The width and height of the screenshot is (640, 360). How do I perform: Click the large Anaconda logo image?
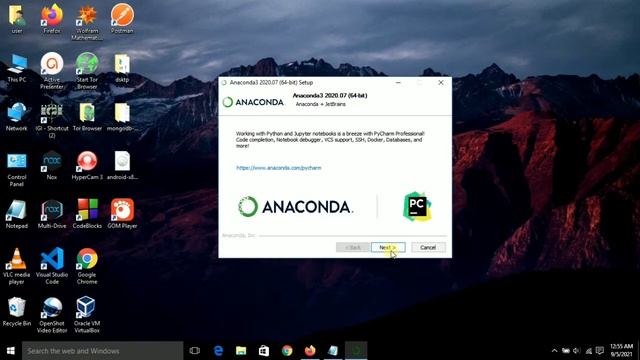click(296, 207)
